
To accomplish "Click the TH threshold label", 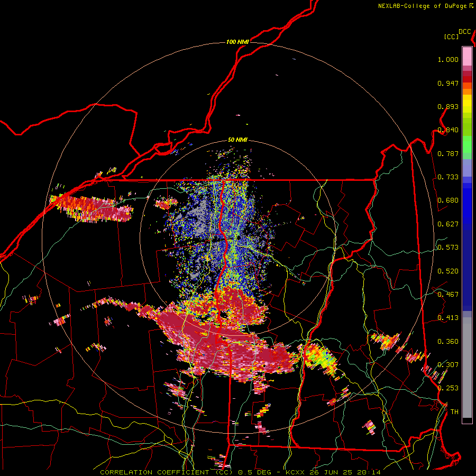I will click(x=454, y=412).
